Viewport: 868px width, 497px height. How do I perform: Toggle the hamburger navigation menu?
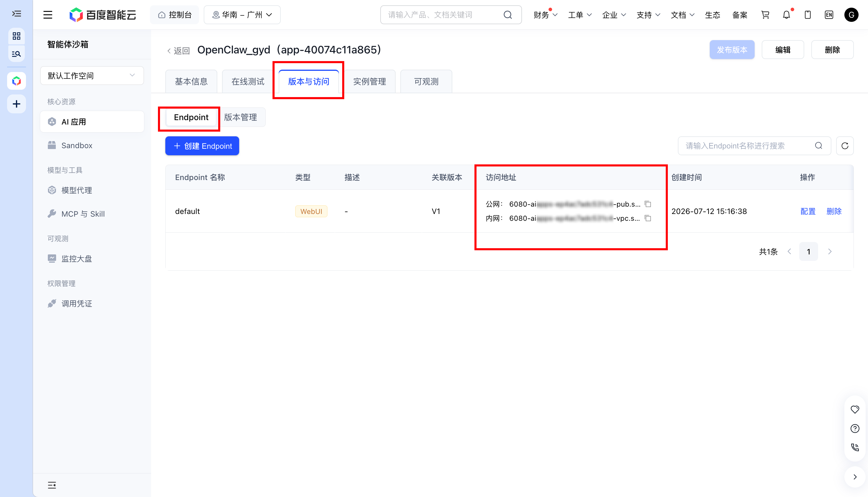(x=48, y=15)
